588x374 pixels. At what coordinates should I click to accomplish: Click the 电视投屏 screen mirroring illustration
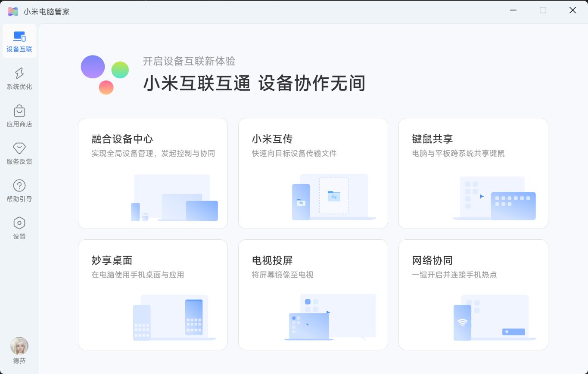coord(330,317)
